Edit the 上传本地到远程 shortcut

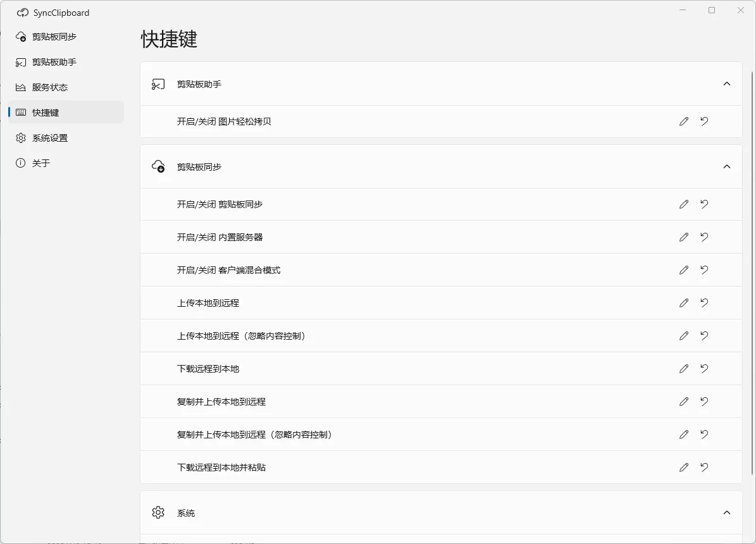(683, 303)
